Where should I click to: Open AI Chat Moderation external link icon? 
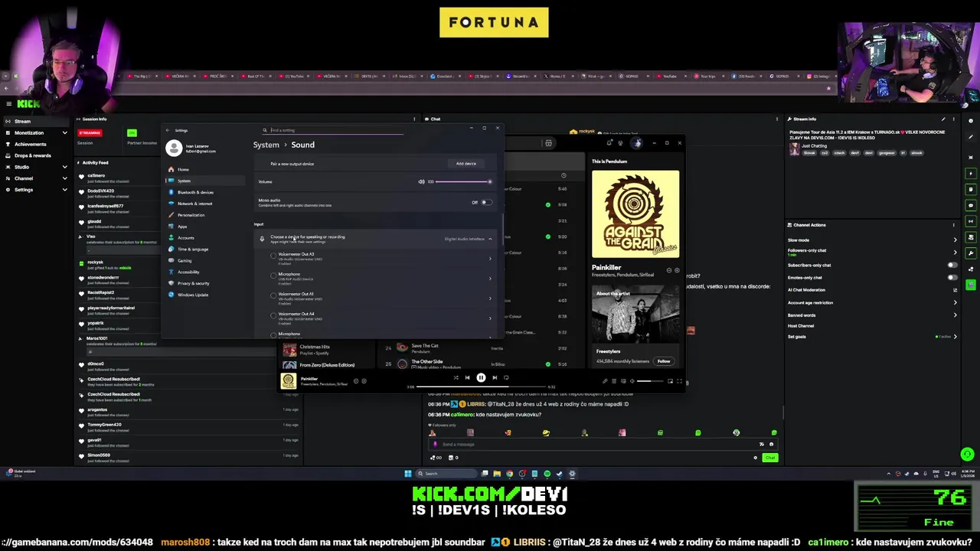pos(955,290)
